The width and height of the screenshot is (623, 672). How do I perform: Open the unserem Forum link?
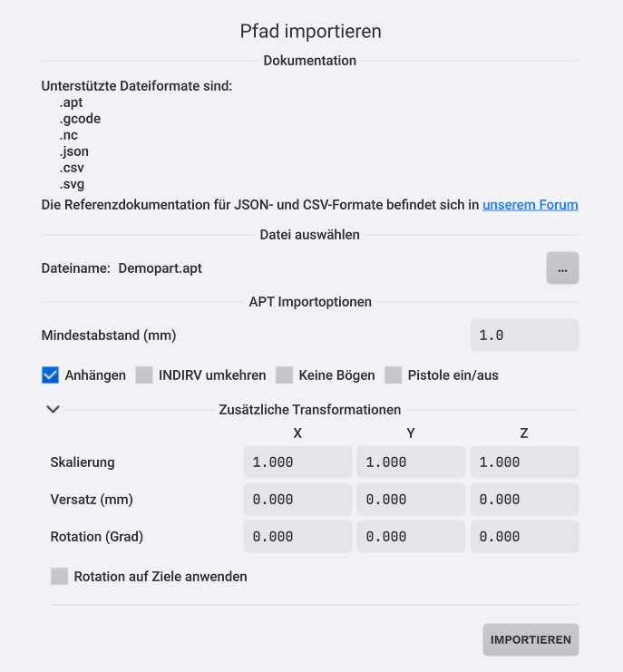click(x=530, y=205)
